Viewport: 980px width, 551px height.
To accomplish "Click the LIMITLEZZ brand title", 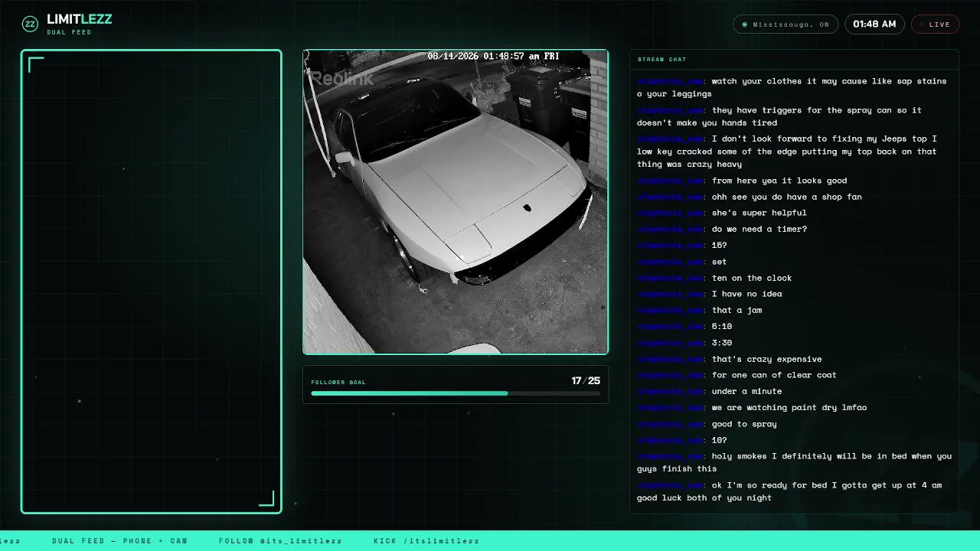I will 79,19.
